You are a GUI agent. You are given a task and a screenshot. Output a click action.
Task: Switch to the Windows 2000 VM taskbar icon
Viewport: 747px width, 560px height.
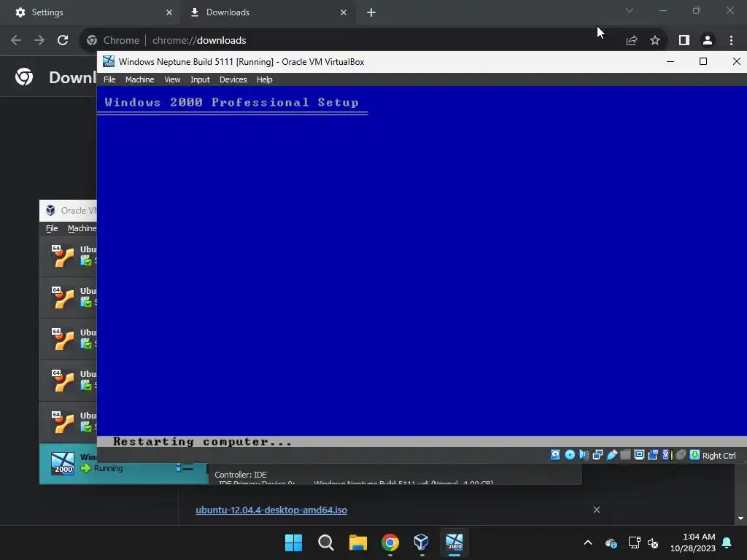(x=454, y=542)
